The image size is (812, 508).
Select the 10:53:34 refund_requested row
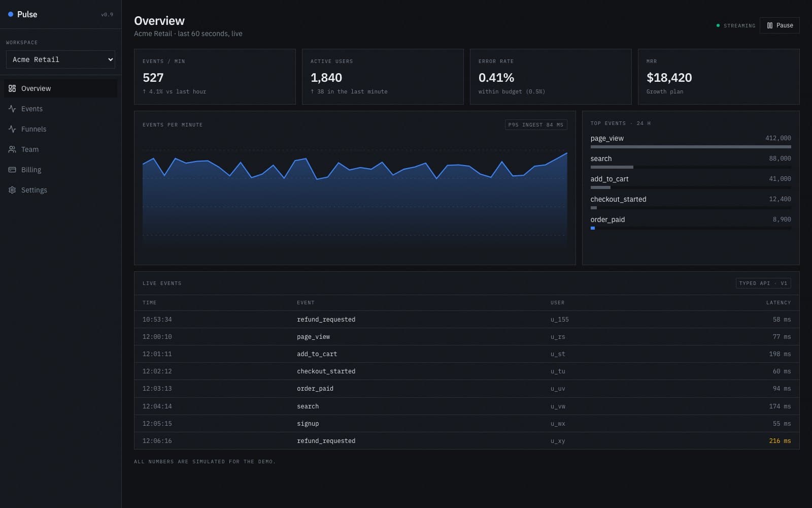point(466,320)
